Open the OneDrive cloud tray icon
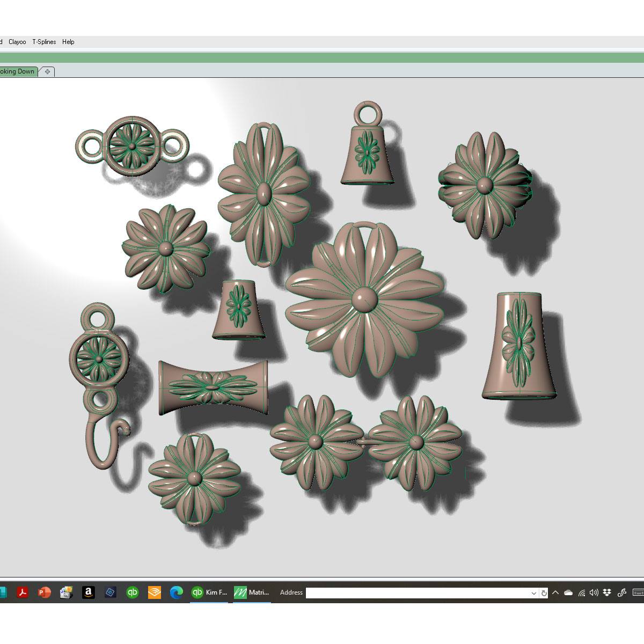The height and width of the screenshot is (644, 644). click(x=568, y=592)
